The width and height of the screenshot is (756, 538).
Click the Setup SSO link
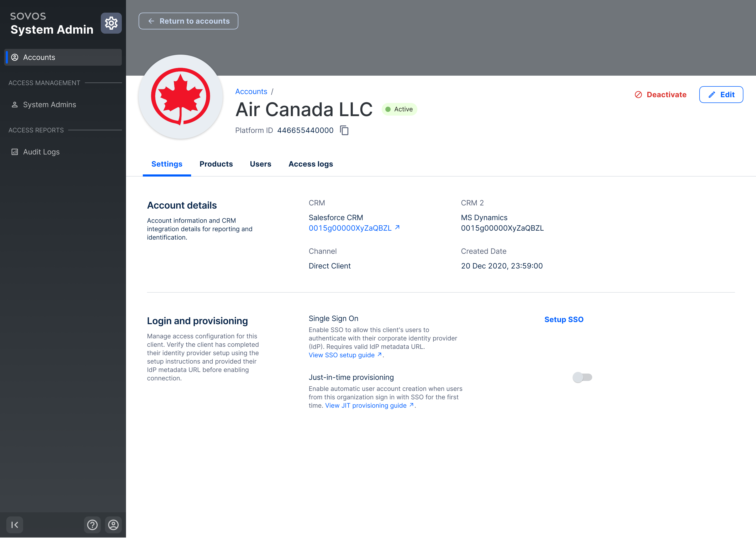(x=564, y=319)
